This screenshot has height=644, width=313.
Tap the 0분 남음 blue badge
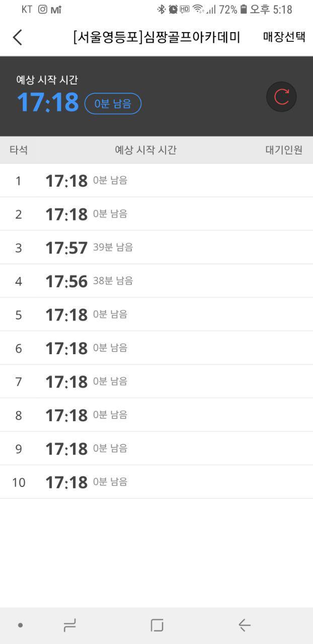(113, 104)
